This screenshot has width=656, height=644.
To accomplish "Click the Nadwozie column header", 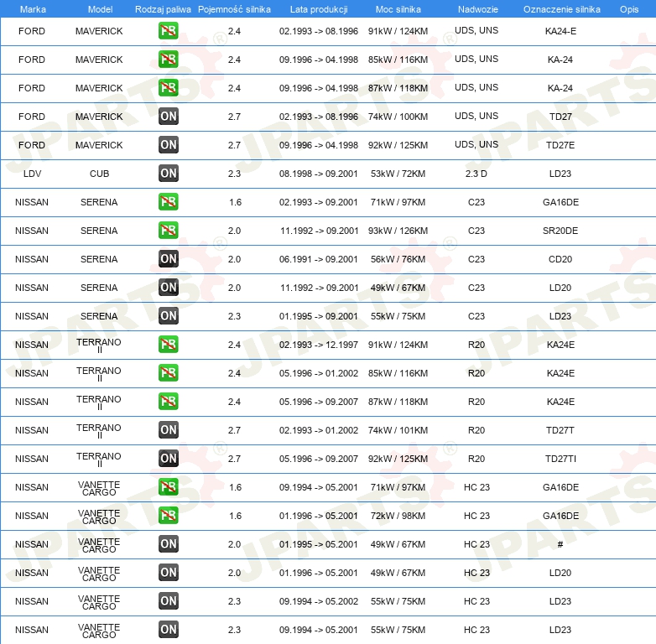I will (478, 9).
